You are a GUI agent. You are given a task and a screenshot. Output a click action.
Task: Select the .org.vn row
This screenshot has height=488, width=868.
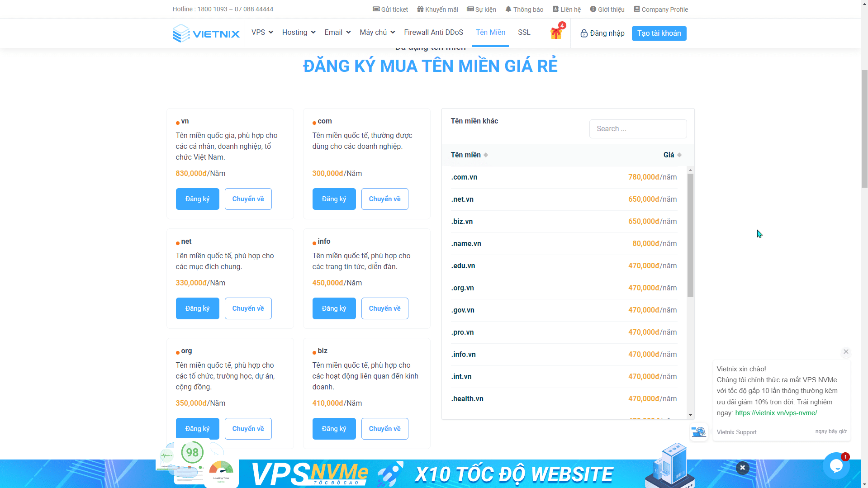[564, 288]
